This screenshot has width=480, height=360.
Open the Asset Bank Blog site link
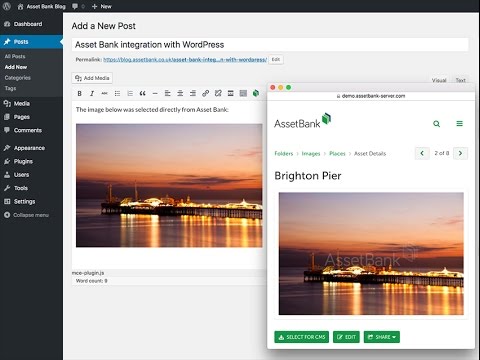point(42,6)
